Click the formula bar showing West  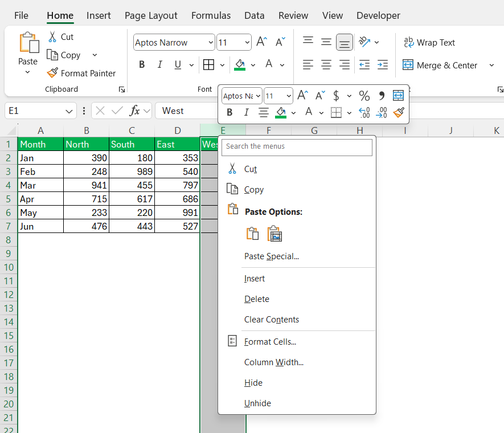186,111
